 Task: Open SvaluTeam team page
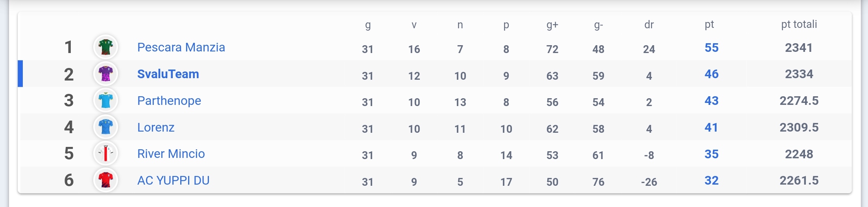click(x=168, y=74)
